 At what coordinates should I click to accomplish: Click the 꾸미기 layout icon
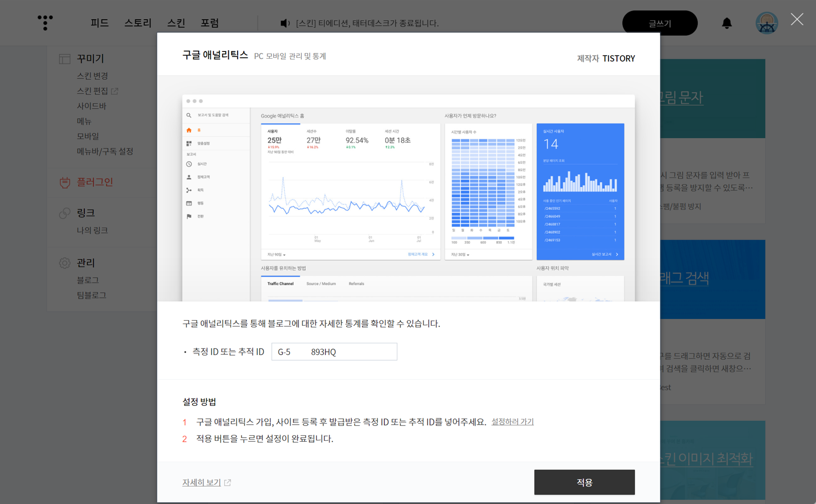(x=65, y=59)
